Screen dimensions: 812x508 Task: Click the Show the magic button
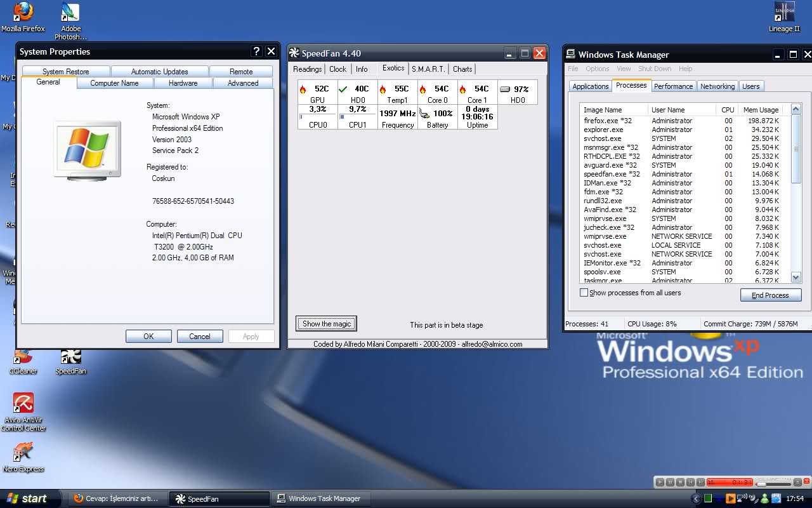(327, 324)
